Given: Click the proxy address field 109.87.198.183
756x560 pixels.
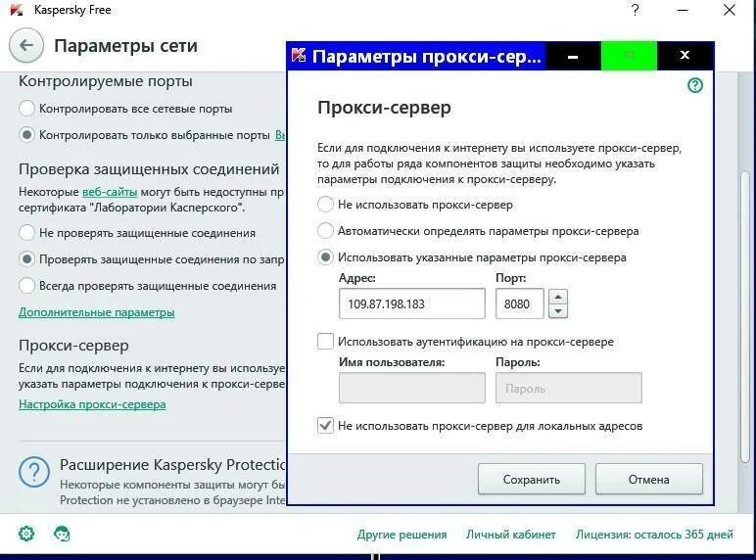Looking at the screenshot, I should 411,303.
